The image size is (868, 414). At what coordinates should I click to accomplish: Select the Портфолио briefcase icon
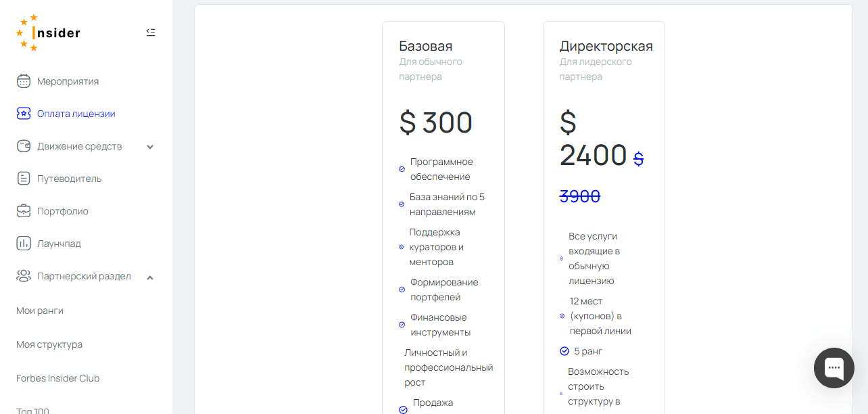(23, 210)
